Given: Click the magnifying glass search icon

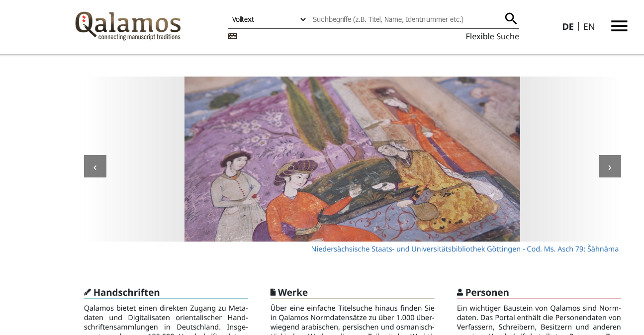Looking at the screenshot, I should [511, 19].
